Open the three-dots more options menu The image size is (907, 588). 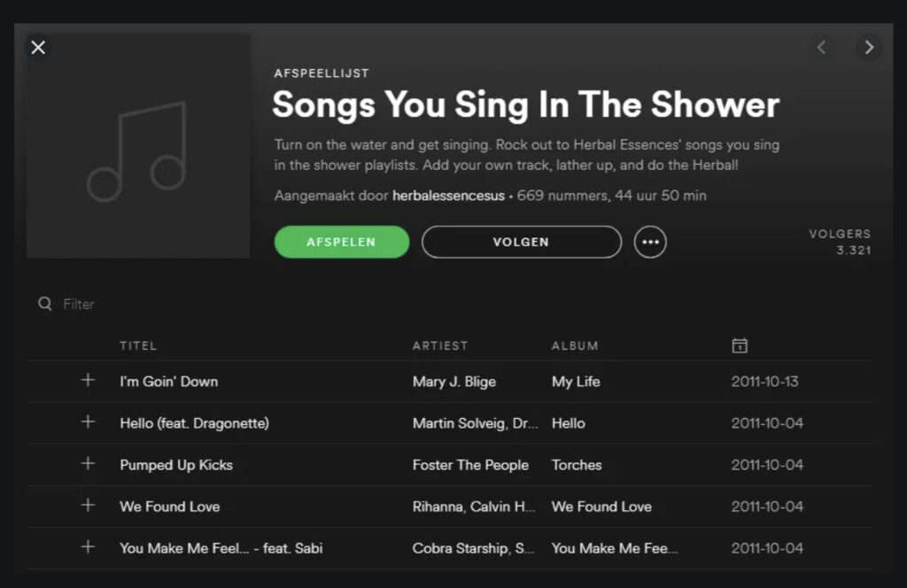click(x=650, y=242)
